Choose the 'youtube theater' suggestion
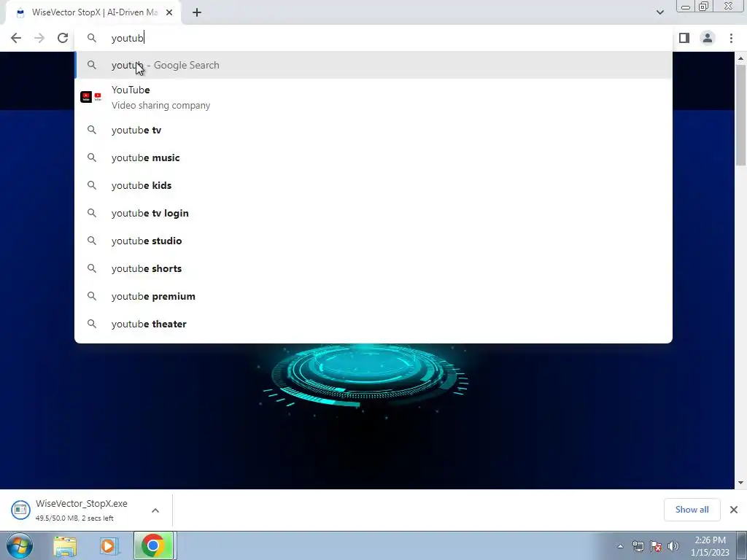This screenshot has height=560, width=747. pyautogui.click(x=373, y=324)
